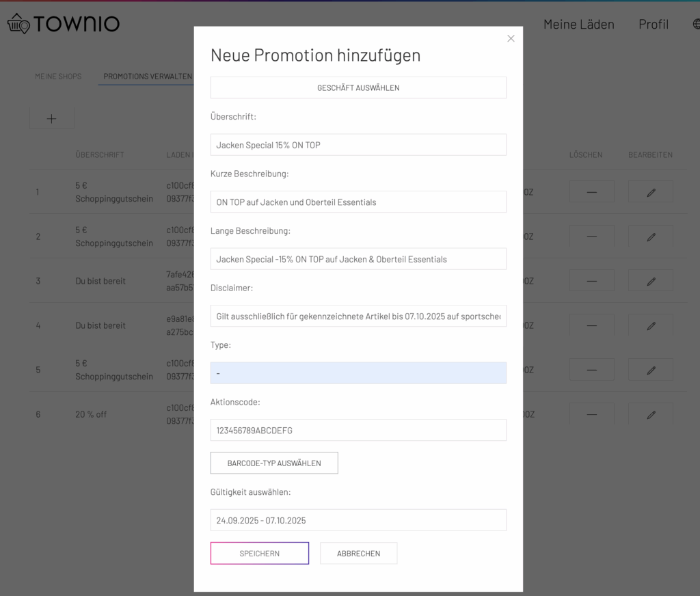Screen dimensions: 700x596
Task: Delete row 4 using minus icon
Action: click(591, 325)
